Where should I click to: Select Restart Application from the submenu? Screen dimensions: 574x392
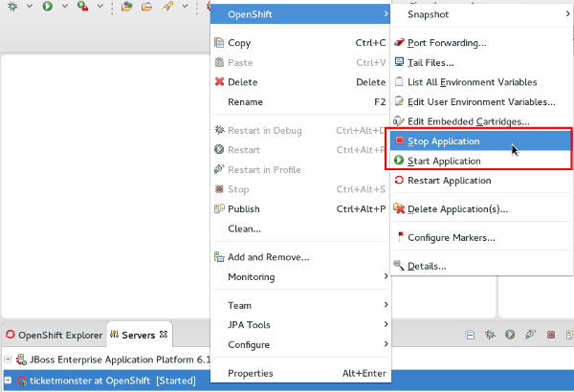click(449, 181)
